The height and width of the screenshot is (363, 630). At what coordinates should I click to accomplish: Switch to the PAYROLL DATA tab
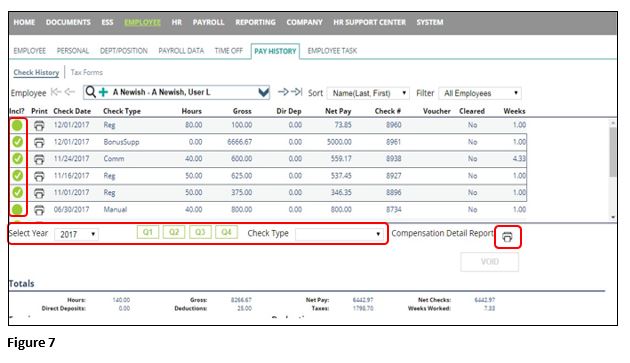click(x=181, y=51)
